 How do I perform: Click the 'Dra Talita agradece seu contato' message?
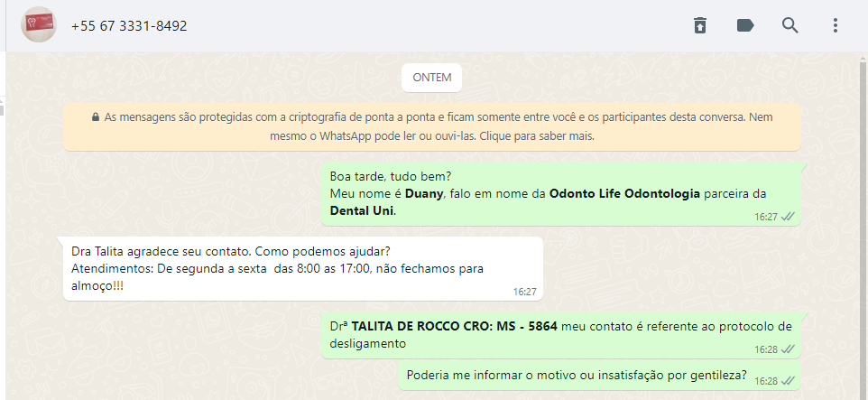pyautogui.click(x=303, y=269)
